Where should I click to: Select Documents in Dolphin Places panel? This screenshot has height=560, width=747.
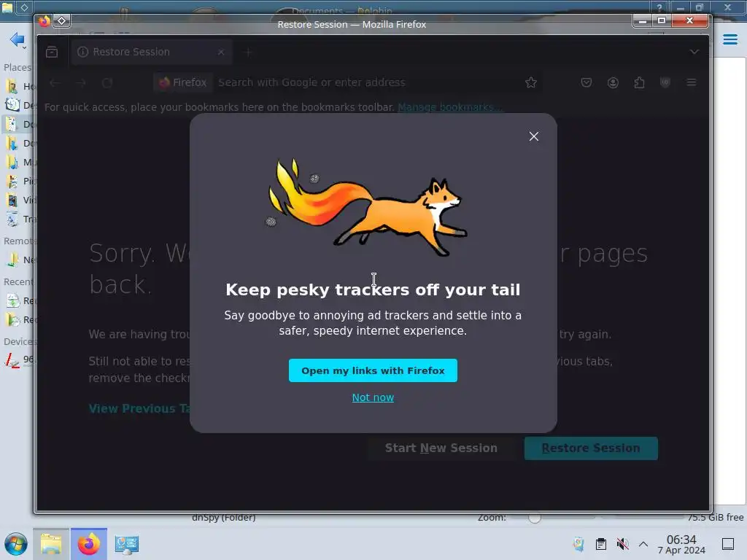click(x=18, y=124)
